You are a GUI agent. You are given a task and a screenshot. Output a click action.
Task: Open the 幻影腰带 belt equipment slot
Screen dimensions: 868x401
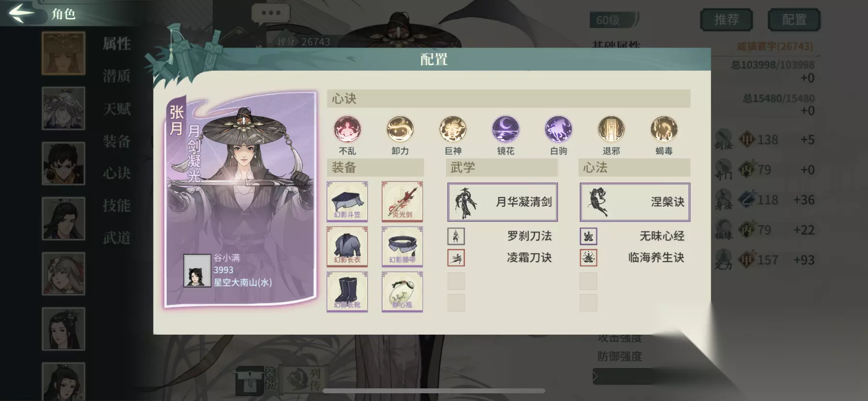[402, 247]
